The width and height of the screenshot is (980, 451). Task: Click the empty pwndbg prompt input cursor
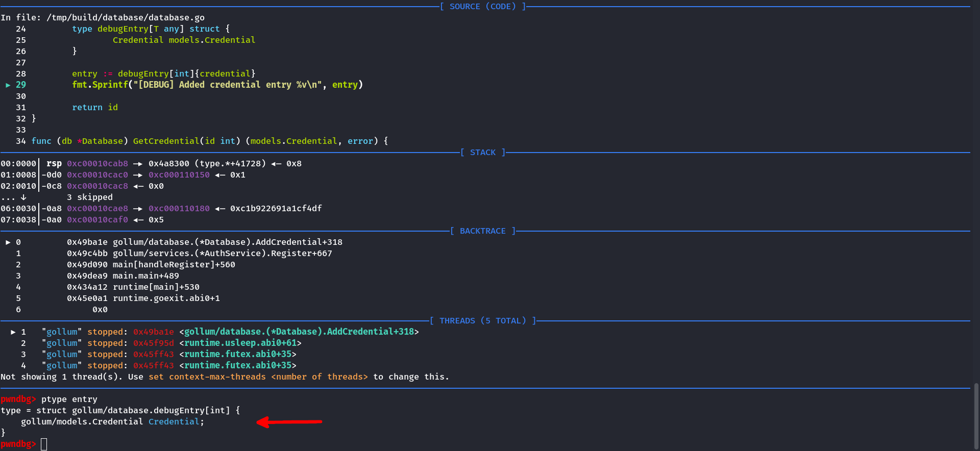click(x=44, y=444)
